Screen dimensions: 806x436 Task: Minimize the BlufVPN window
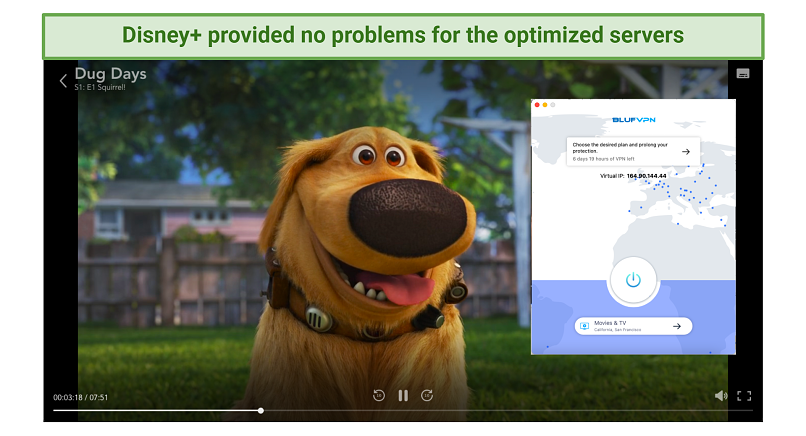(x=545, y=105)
